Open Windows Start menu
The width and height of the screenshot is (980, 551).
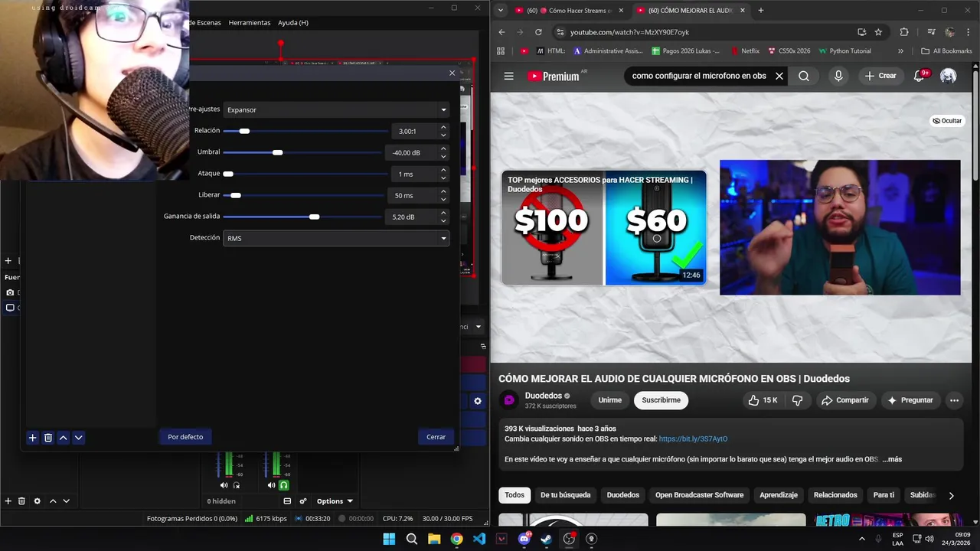[389, 539]
